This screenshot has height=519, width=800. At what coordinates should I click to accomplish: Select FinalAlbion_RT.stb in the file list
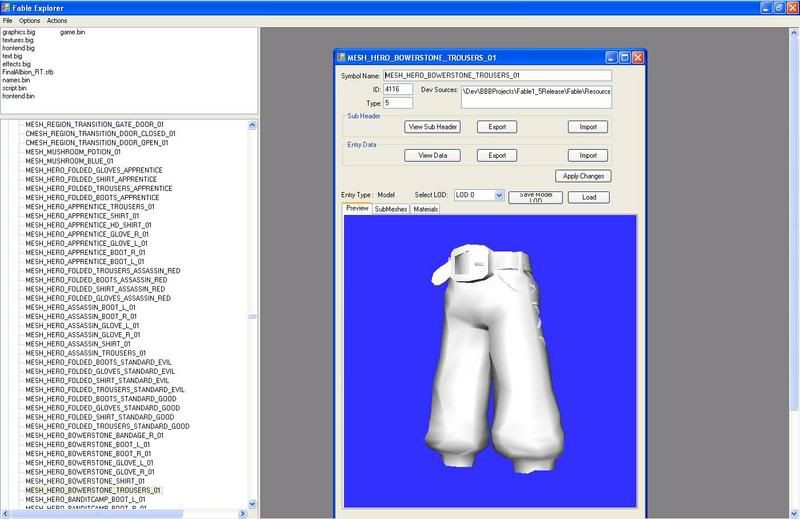pyautogui.click(x=28, y=72)
